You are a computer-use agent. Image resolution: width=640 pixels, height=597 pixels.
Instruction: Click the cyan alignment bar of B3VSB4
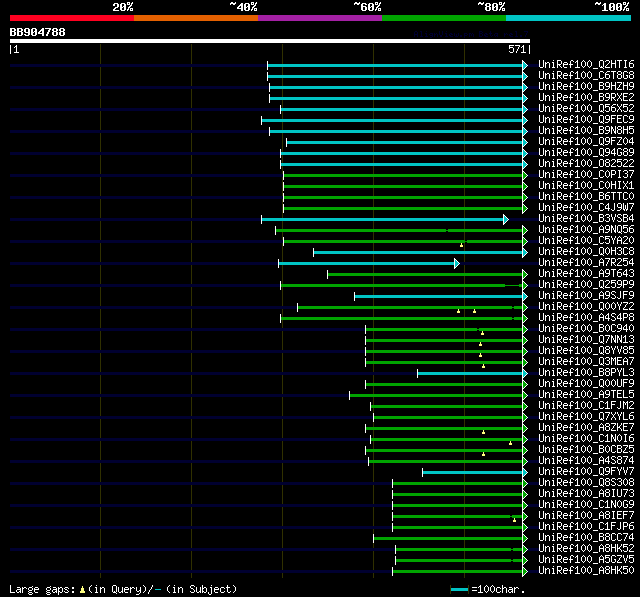click(x=382, y=220)
